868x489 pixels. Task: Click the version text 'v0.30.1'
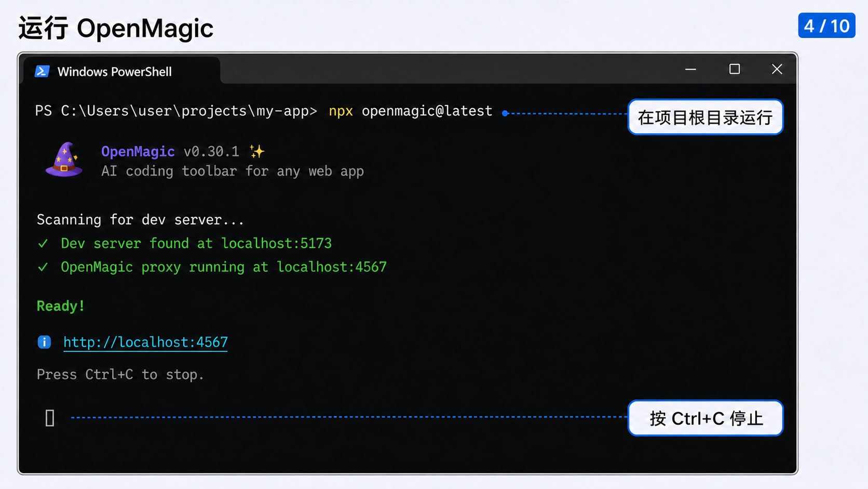[x=211, y=151]
